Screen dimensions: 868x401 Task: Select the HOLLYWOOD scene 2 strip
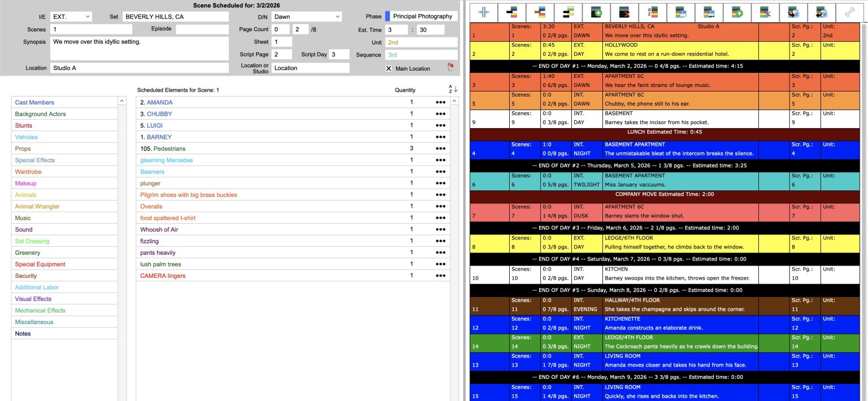coord(665,50)
